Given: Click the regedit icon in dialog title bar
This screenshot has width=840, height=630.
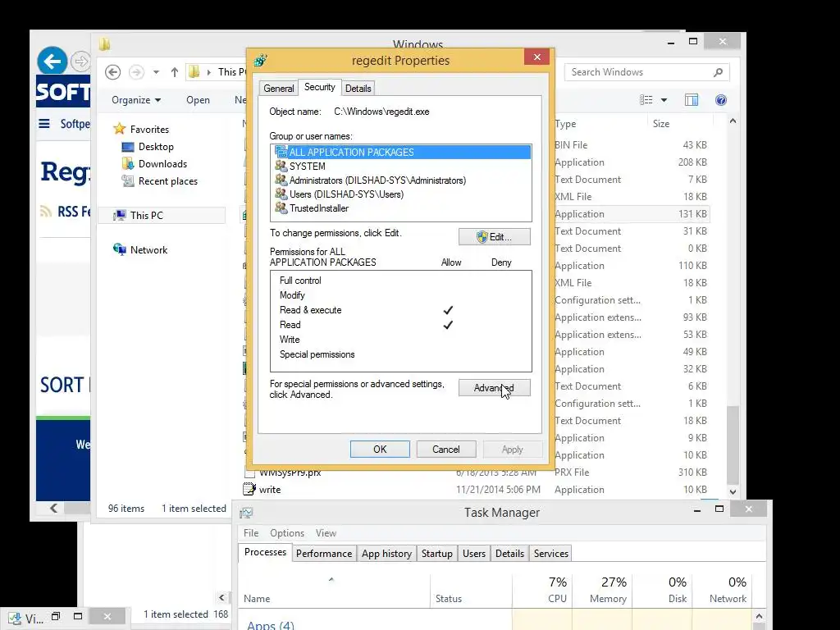Looking at the screenshot, I should point(261,60).
